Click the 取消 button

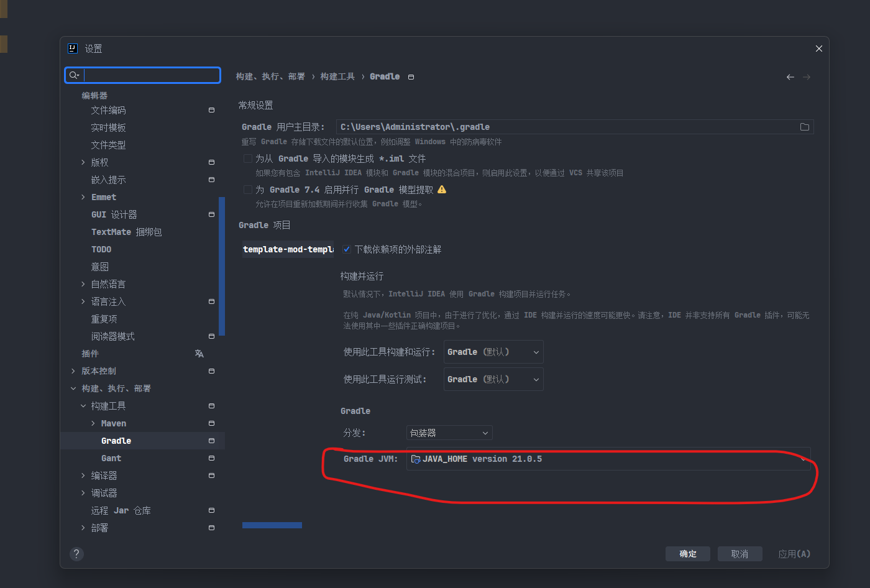[739, 554]
